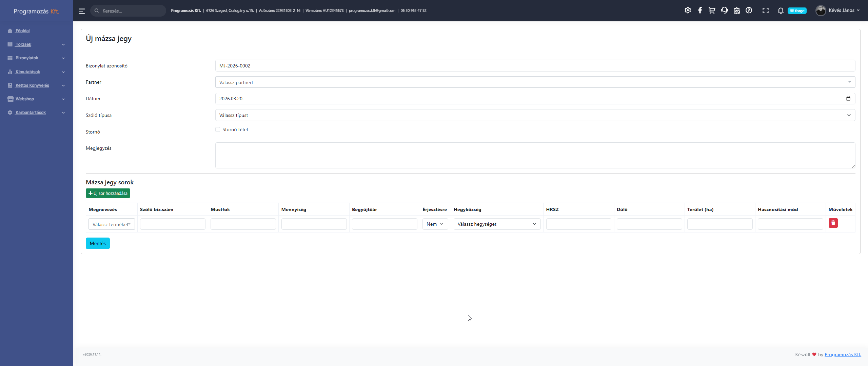
Task: Click the Megjegyzés text area
Action: [535, 155]
